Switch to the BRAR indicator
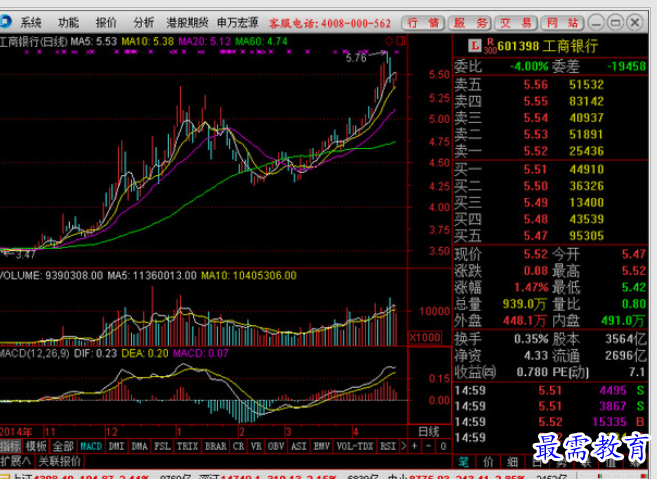Image resolution: width=657 pixels, height=479 pixels. click(215, 446)
